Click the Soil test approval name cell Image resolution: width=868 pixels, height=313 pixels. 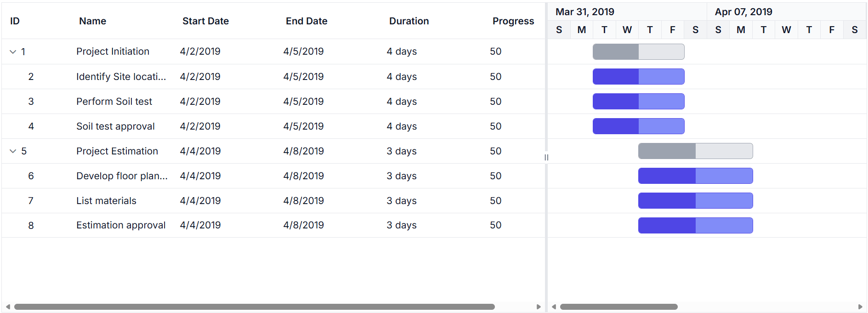[x=115, y=126]
